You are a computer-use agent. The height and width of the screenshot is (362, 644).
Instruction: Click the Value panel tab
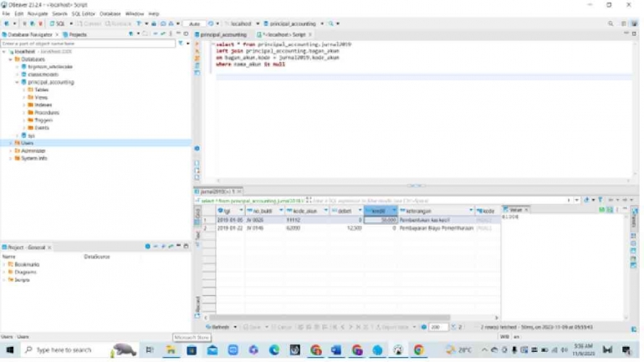point(515,210)
